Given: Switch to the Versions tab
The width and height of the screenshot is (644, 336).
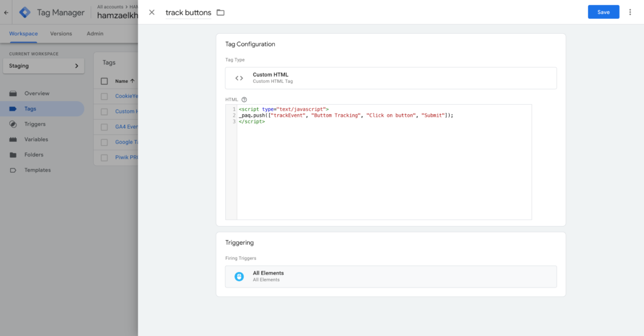Looking at the screenshot, I should coord(61,34).
